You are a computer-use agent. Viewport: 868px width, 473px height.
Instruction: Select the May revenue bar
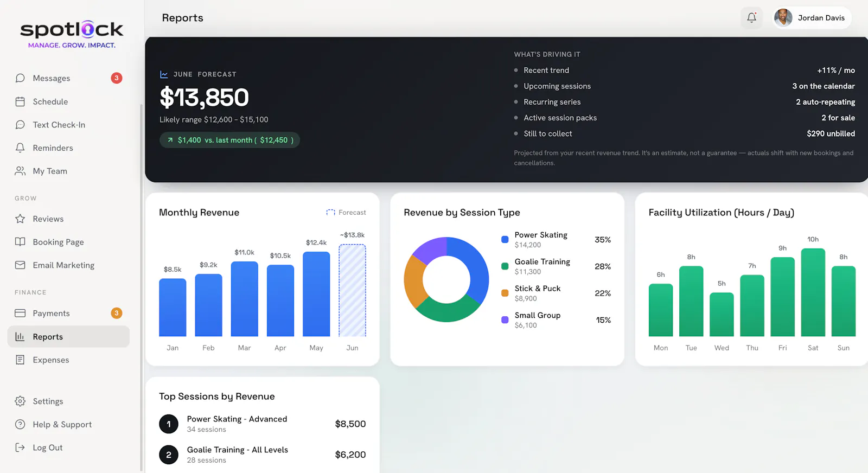click(x=316, y=294)
